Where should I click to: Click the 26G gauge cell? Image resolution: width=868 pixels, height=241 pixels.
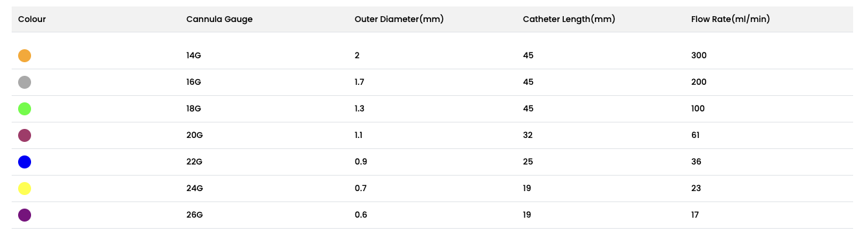(195, 215)
